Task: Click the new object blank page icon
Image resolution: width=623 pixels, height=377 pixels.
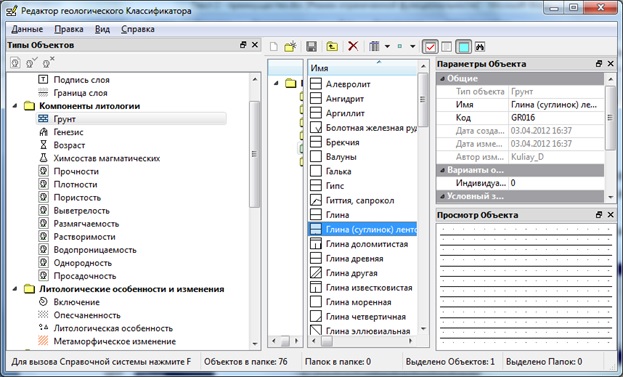Action: (x=273, y=46)
